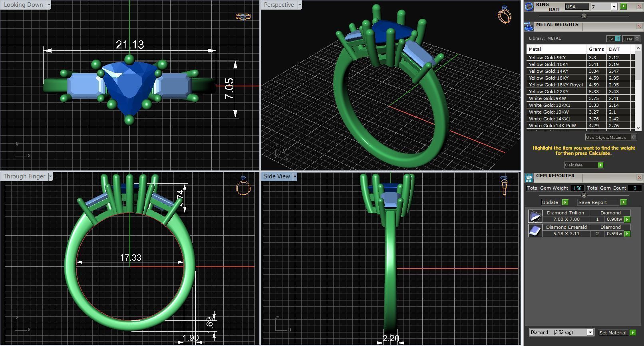
Task: Select the White Gold:10KX1 row
Action: tap(580, 105)
